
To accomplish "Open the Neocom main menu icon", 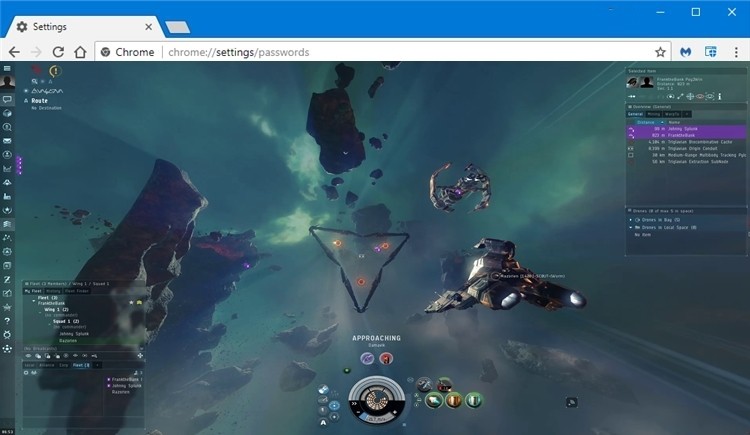I will point(7,68).
